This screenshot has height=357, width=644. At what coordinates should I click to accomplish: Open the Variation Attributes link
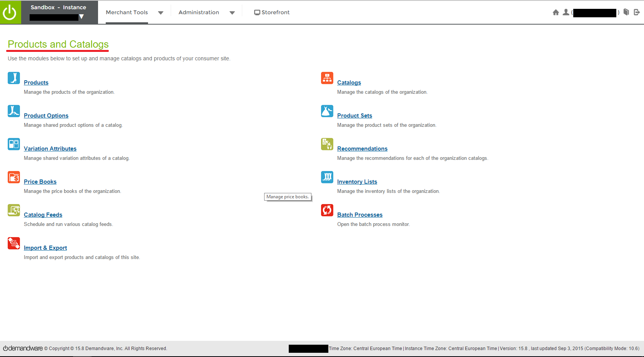tap(50, 149)
